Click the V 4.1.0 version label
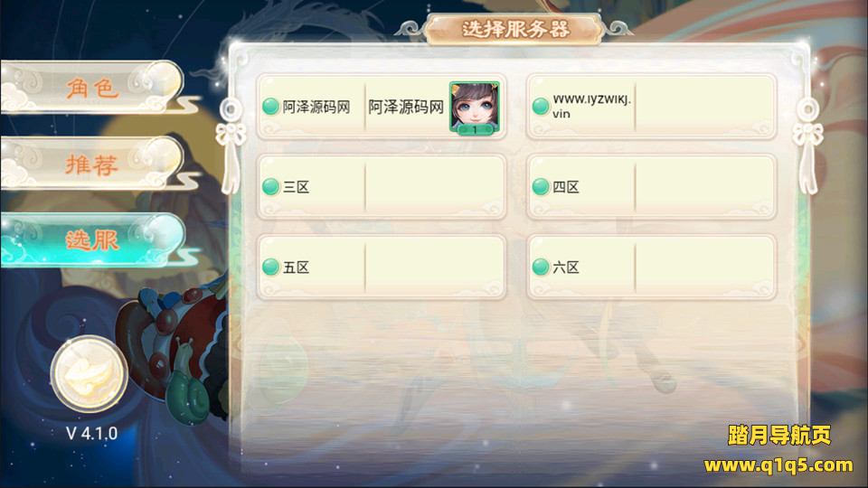 [92, 433]
